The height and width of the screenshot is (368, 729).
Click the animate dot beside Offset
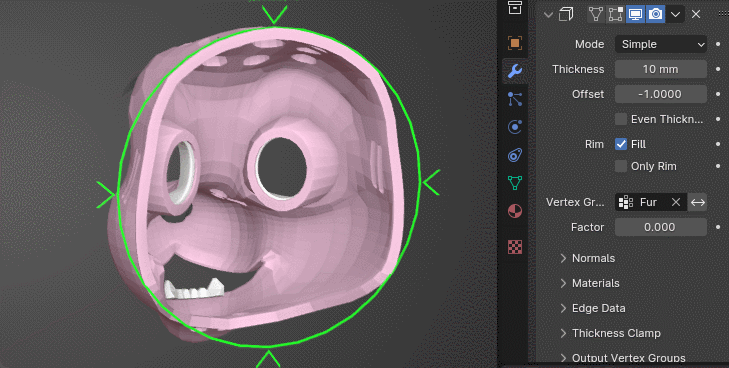(718, 94)
